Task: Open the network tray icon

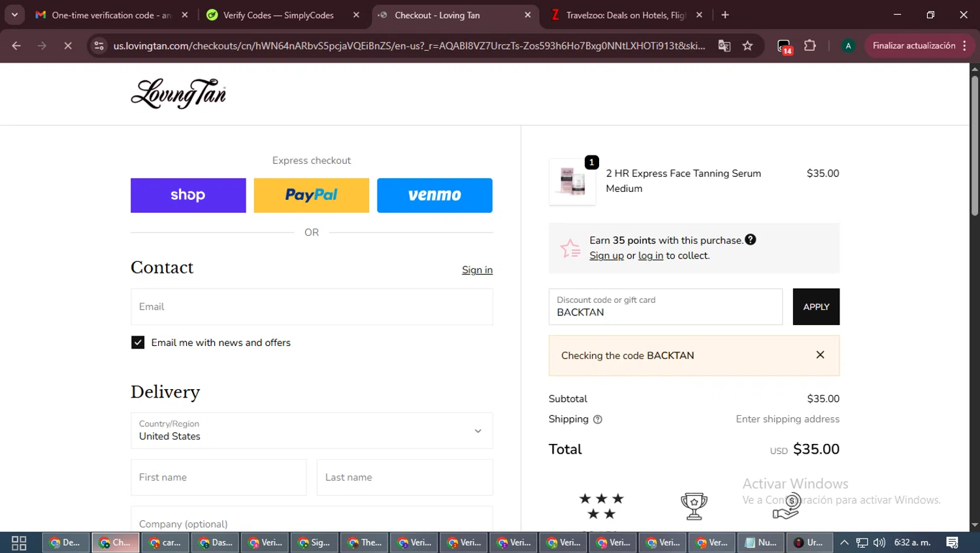Action: [862, 543]
